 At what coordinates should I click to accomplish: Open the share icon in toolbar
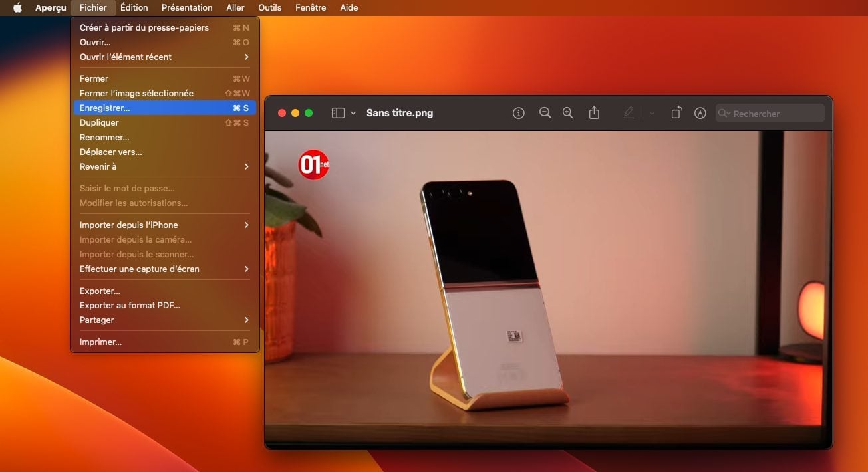tap(594, 113)
